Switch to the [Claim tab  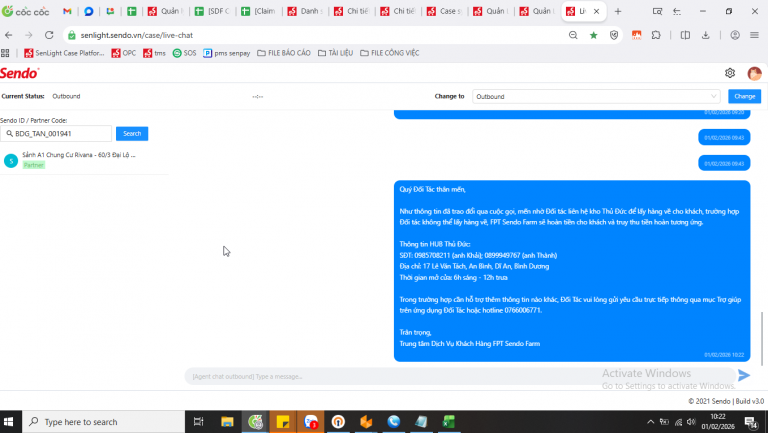(x=259, y=11)
